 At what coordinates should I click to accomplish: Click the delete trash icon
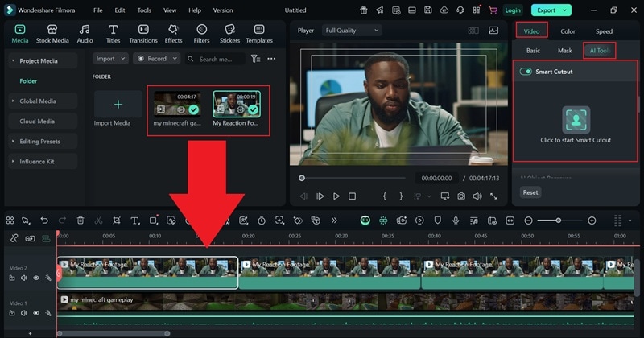(80, 221)
